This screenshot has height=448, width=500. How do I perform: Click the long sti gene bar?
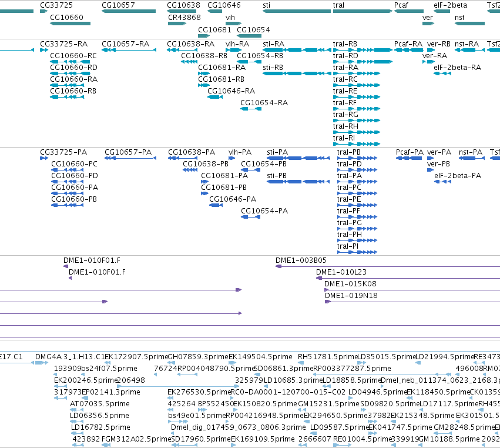pyautogui.click(x=297, y=11)
